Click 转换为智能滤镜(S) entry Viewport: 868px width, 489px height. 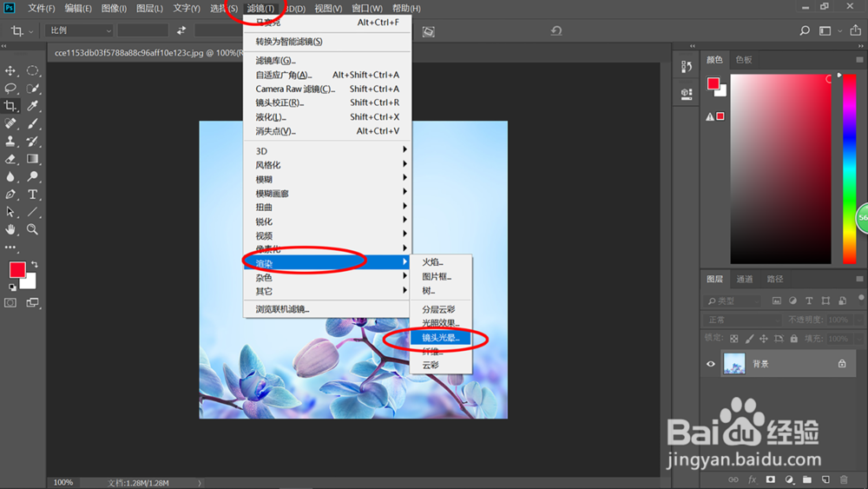pos(327,42)
